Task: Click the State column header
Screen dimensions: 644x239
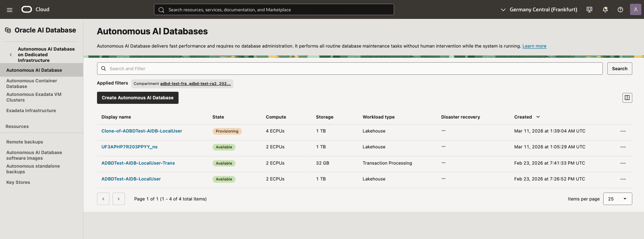Action: [218, 117]
